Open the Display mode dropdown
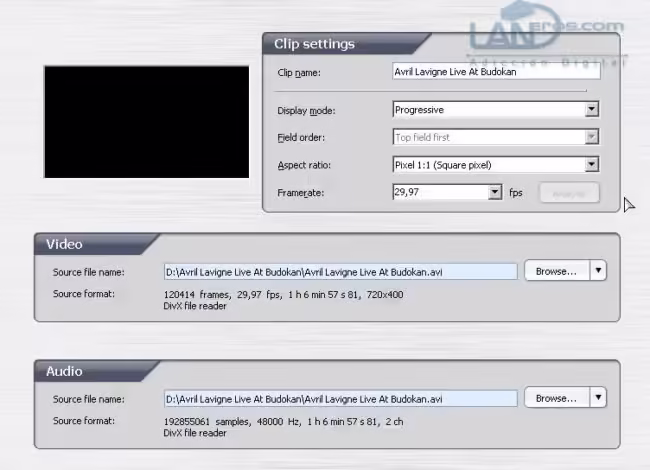 (x=496, y=110)
